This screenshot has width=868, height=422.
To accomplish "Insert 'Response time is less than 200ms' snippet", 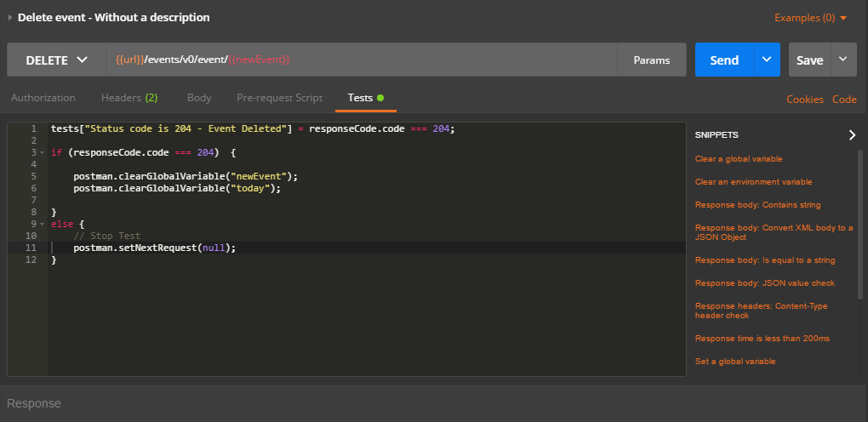I will coord(762,339).
